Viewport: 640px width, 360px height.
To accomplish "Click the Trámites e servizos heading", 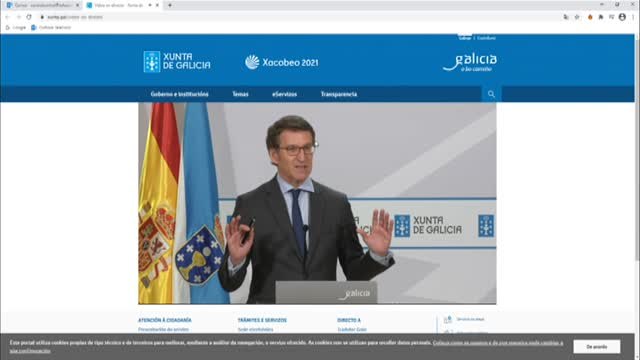I will pyautogui.click(x=262, y=320).
